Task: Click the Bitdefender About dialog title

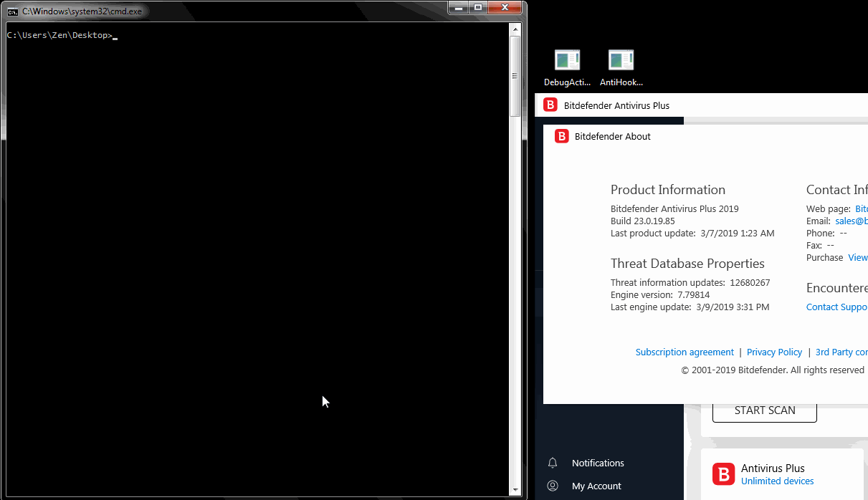Action: coord(613,136)
